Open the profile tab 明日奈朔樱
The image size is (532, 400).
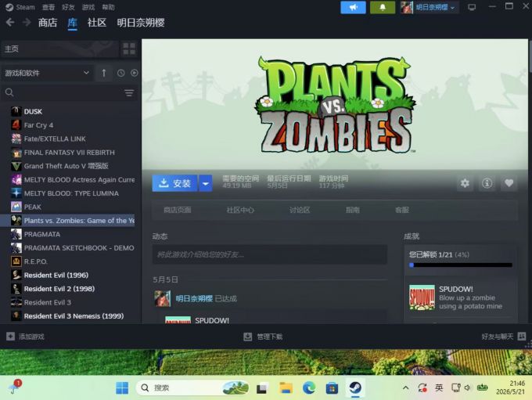tap(141, 23)
